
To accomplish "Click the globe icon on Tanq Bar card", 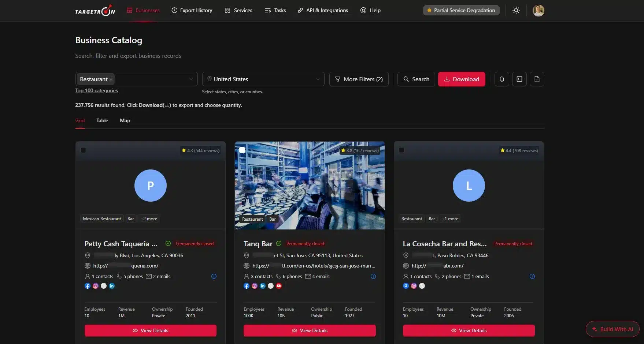I will coord(247,266).
